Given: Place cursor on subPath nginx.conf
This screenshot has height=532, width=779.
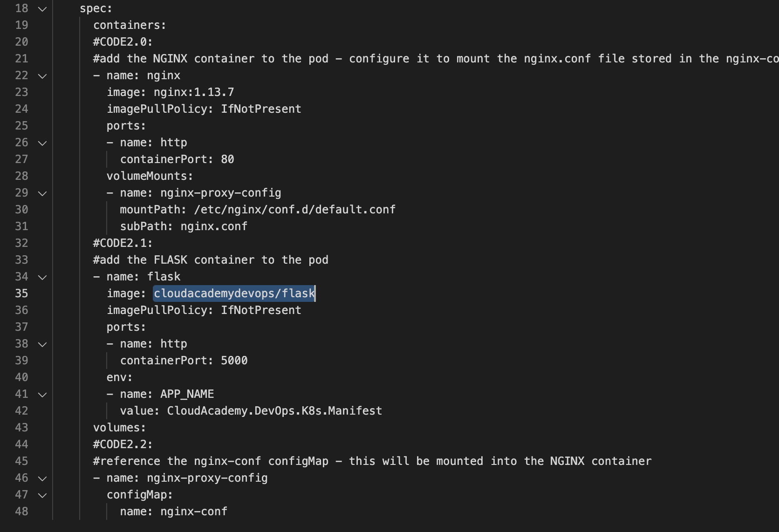Looking at the screenshot, I should [x=214, y=226].
